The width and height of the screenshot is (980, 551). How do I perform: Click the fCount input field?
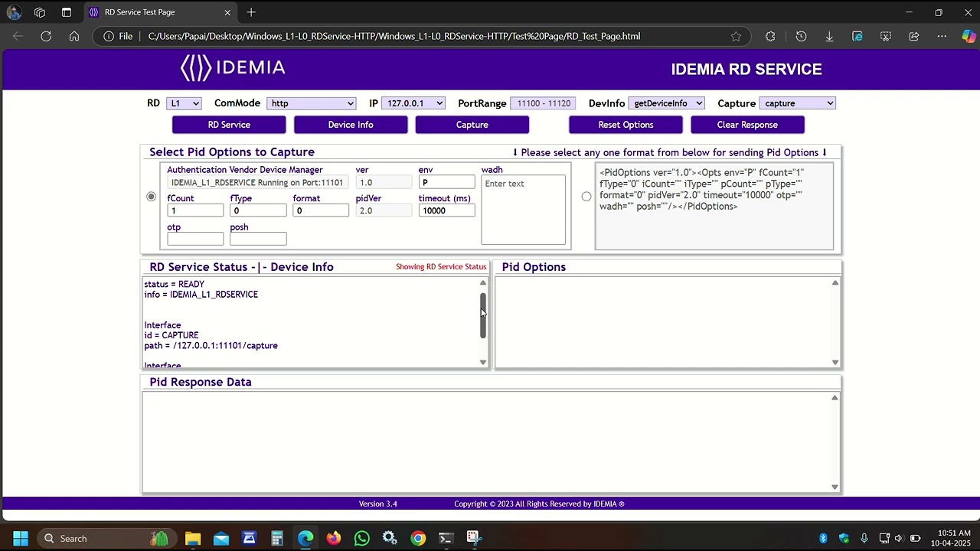click(x=195, y=210)
